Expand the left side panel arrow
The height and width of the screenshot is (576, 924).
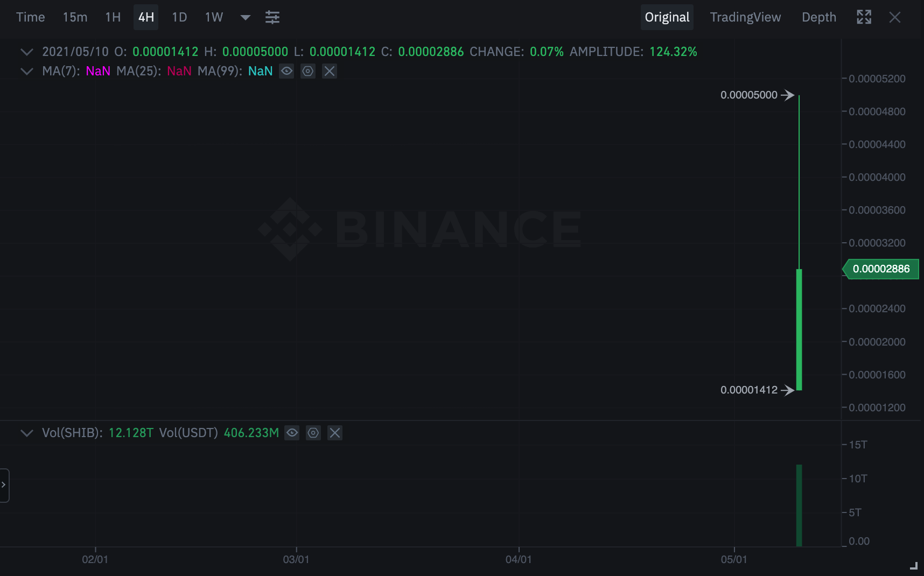pyautogui.click(x=4, y=485)
